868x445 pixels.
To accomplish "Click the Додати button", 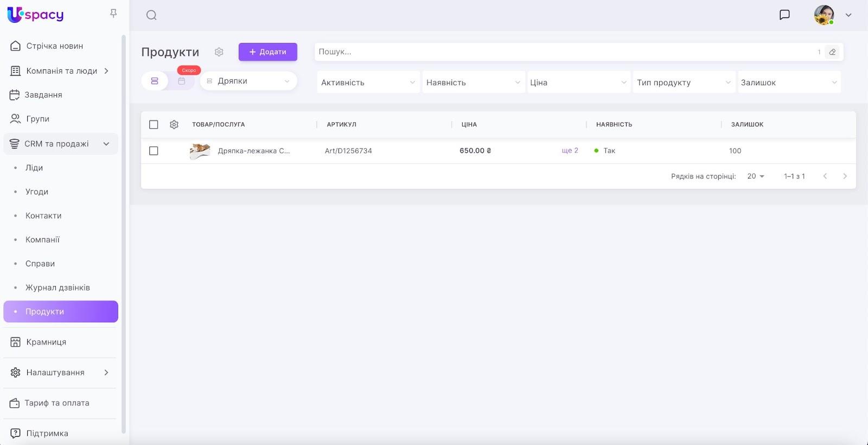I will [x=268, y=52].
